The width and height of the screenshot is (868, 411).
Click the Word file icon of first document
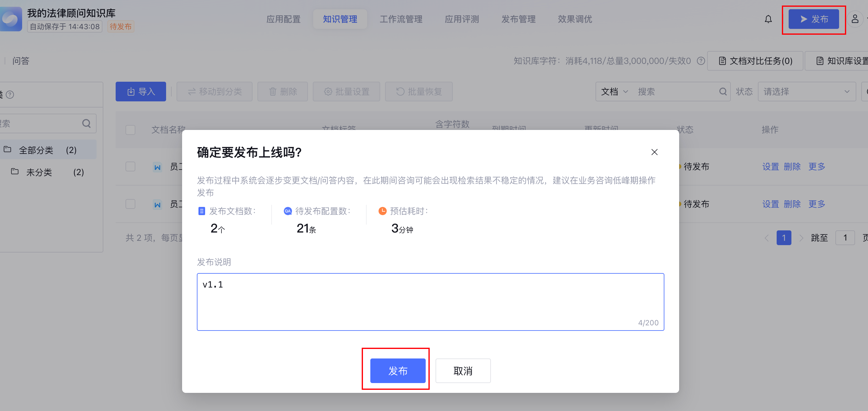pyautogui.click(x=157, y=167)
